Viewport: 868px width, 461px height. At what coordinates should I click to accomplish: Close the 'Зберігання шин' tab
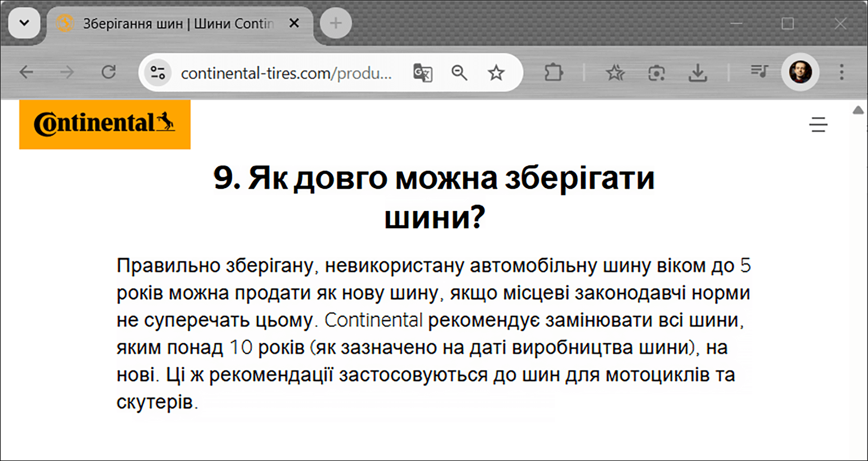pos(293,23)
